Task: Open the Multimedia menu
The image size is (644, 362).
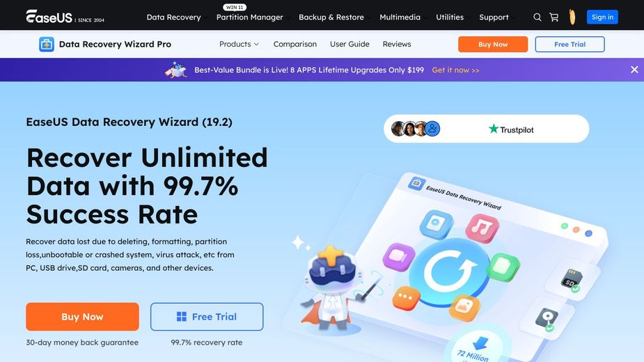Action: [x=400, y=17]
